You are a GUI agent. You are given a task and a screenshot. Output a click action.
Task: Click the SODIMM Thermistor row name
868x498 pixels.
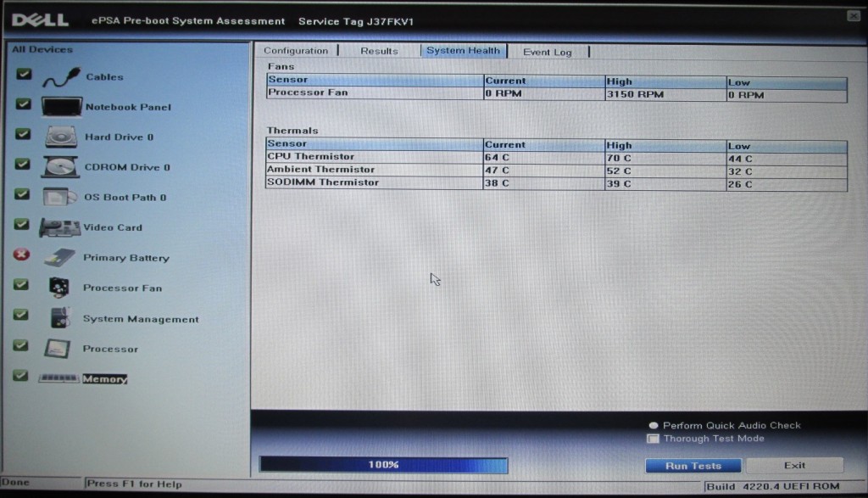(x=323, y=182)
